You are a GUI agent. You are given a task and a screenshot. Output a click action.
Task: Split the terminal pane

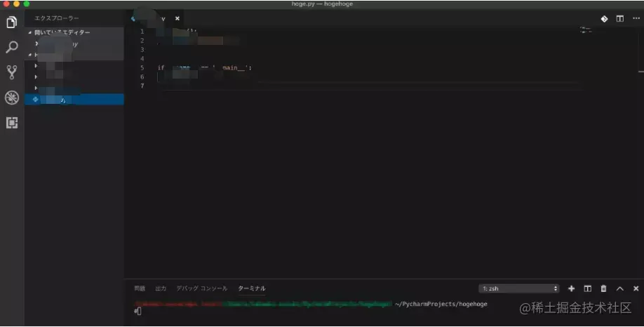[x=588, y=288]
